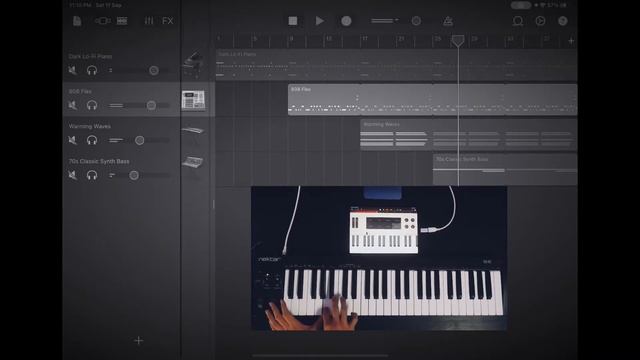
Task: Stop playback with the square button
Action: [x=293, y=21]
